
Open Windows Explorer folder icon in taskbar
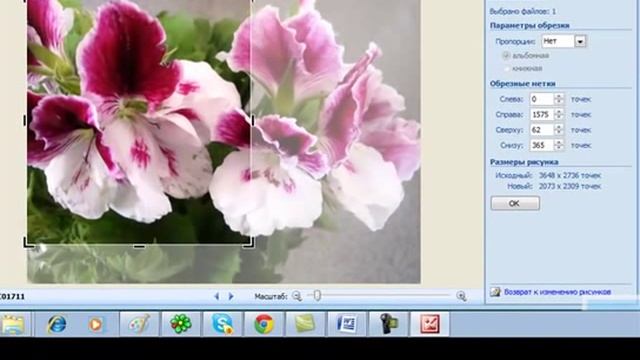[13, 324]
